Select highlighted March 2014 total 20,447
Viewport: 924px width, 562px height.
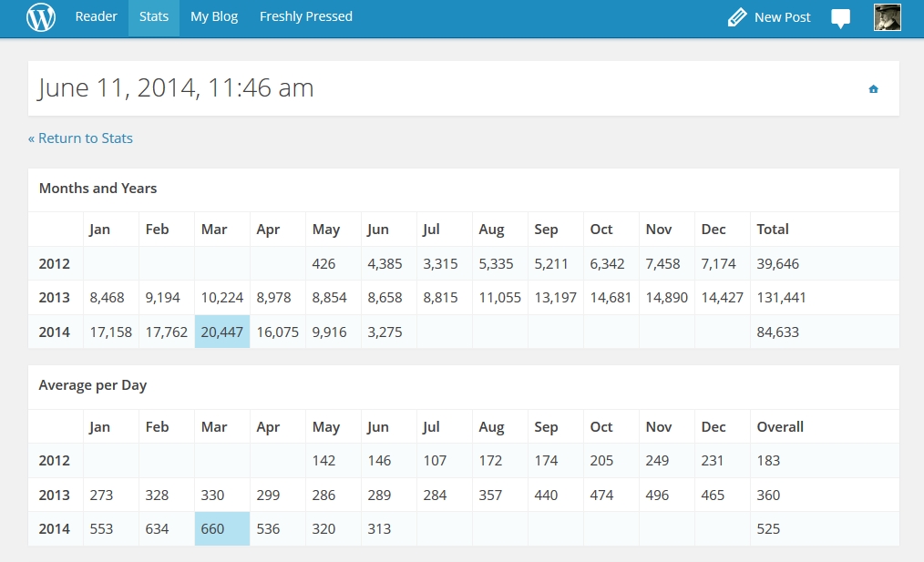tap(222, 332)
